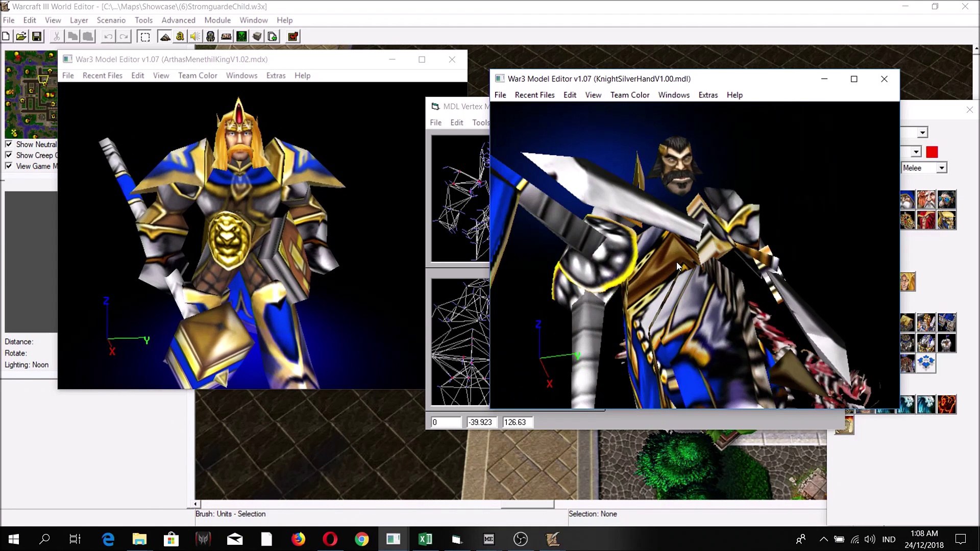This screenshot has height=551, width=980.
Task: Open the top dropdown arrow in unit palette
Action: click(x=922, y=133)
